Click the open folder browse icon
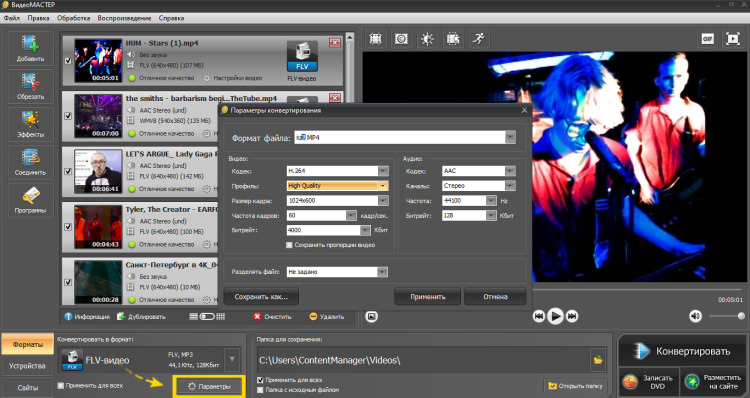 coord(598,360)
